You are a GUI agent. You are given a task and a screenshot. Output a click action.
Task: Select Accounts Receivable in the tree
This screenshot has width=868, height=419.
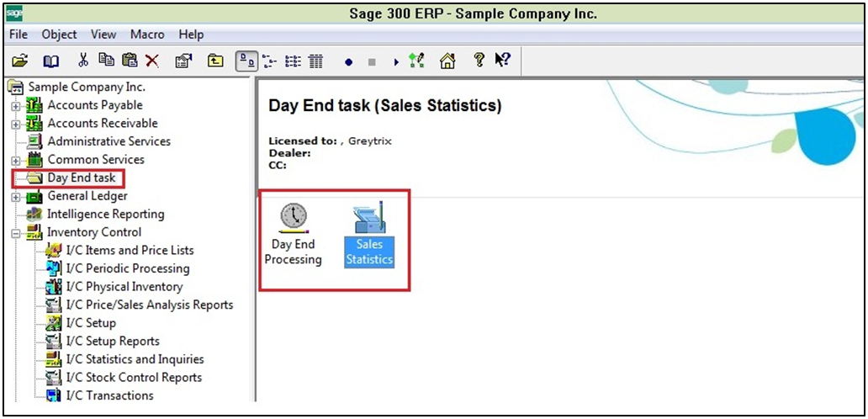103,124
